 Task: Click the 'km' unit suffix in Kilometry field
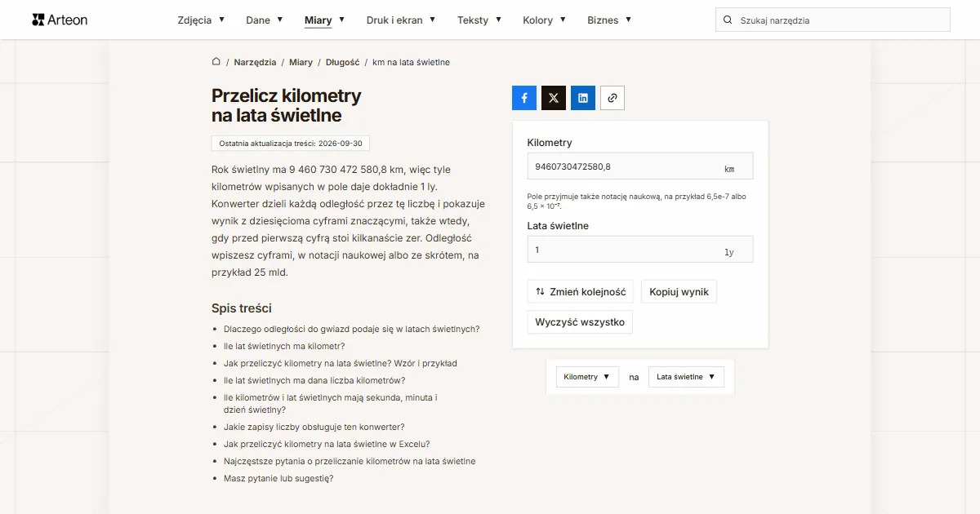click(729, 170)
